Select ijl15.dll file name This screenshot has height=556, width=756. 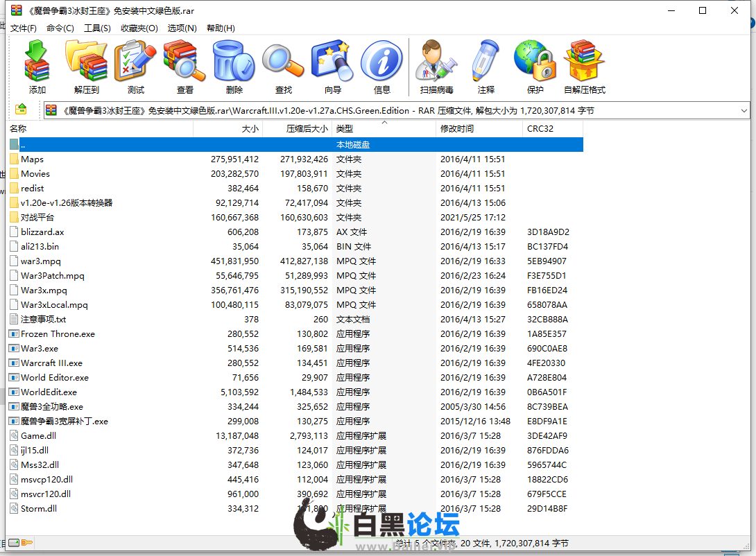click(35, 450)
